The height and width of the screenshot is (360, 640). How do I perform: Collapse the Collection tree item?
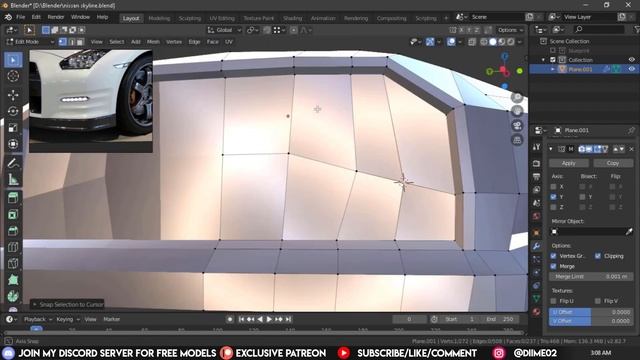pos(543,60)
